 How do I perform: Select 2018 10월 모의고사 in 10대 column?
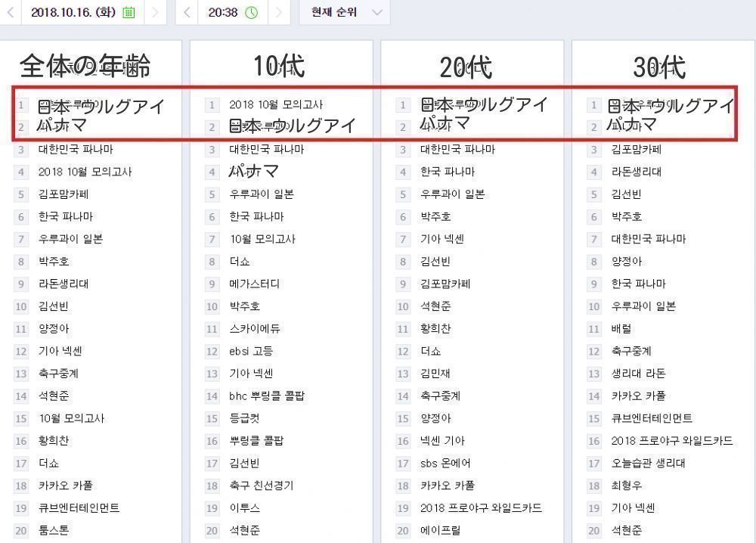276,105
